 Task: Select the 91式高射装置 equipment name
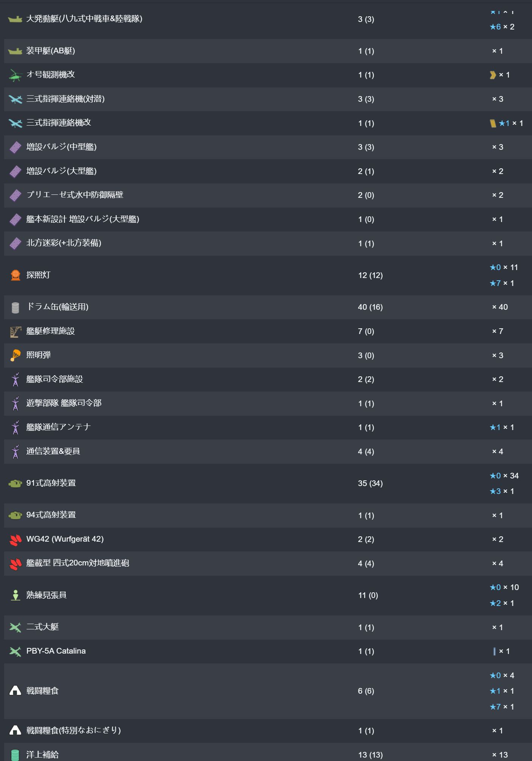pyautogui.click(x=51, y=483)
